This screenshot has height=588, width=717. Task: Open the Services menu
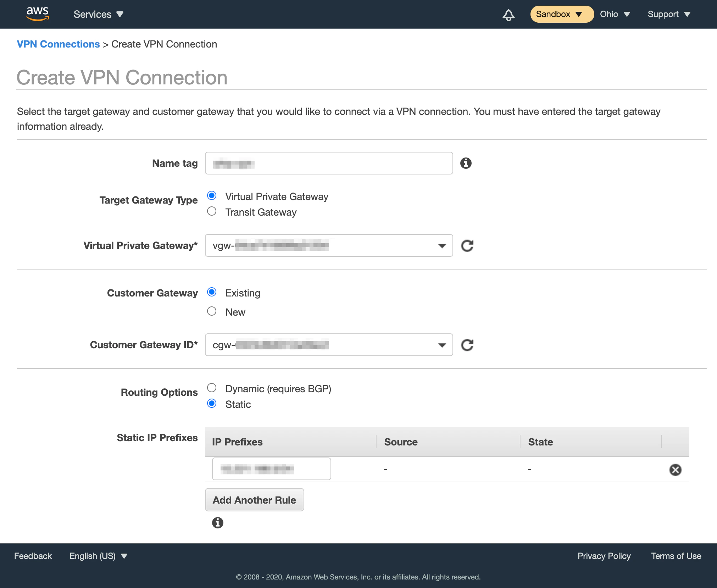tap(98, 14)
